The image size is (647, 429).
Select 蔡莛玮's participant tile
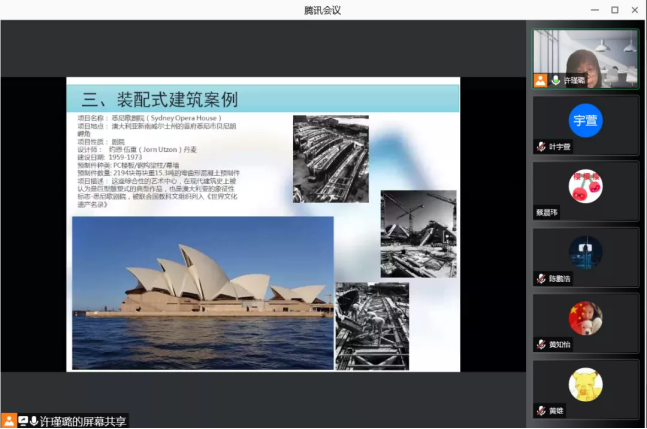click(585, 191)
